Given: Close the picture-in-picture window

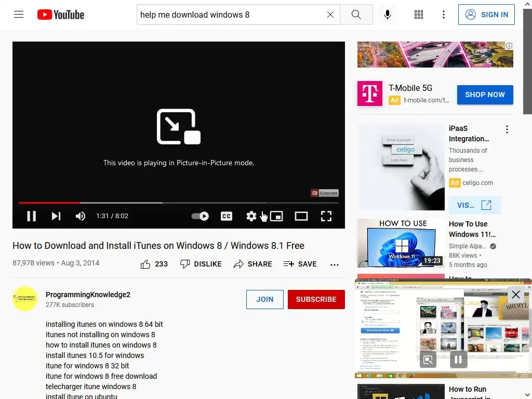Looking at the screenshot, I should point(516,295).
